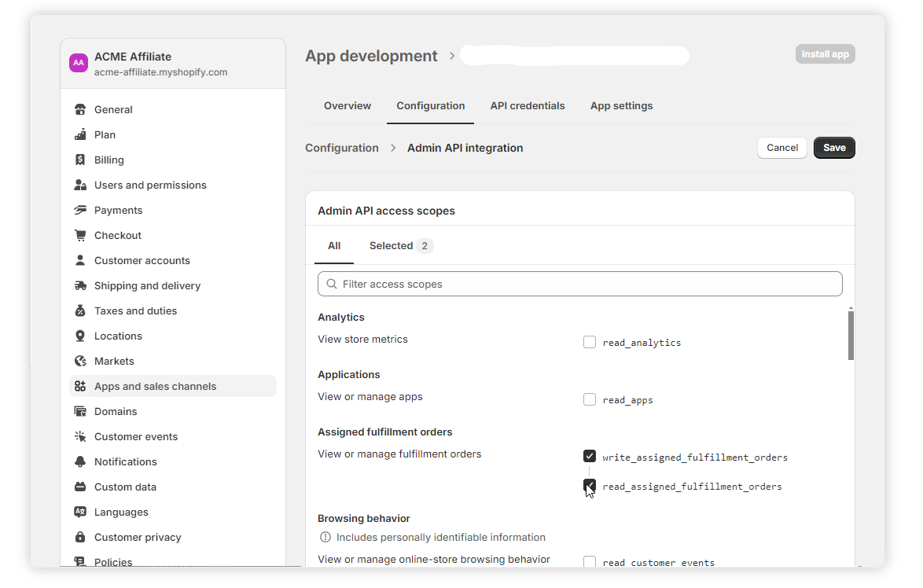This screenshot has width=923, height=588.
Task: Open the App settings tab
Action: pyautogui.click(x=621, y=106)
